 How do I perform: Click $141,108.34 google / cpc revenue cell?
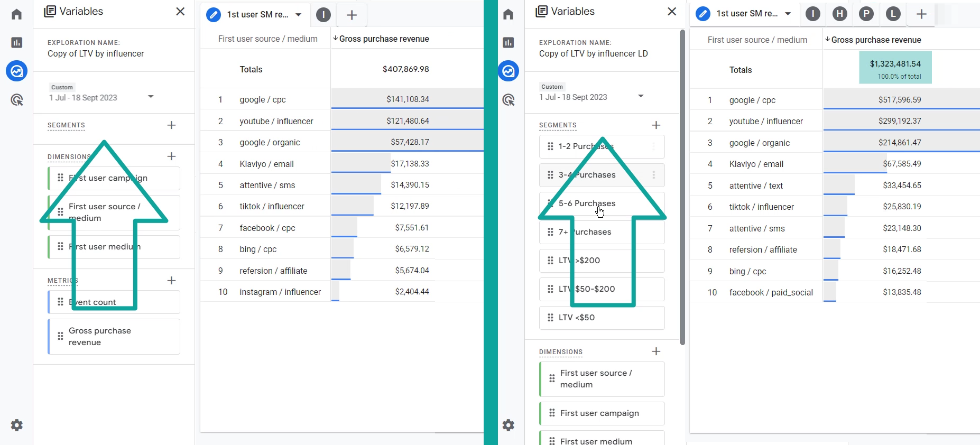pyautogui.click(x=408, y=99)
